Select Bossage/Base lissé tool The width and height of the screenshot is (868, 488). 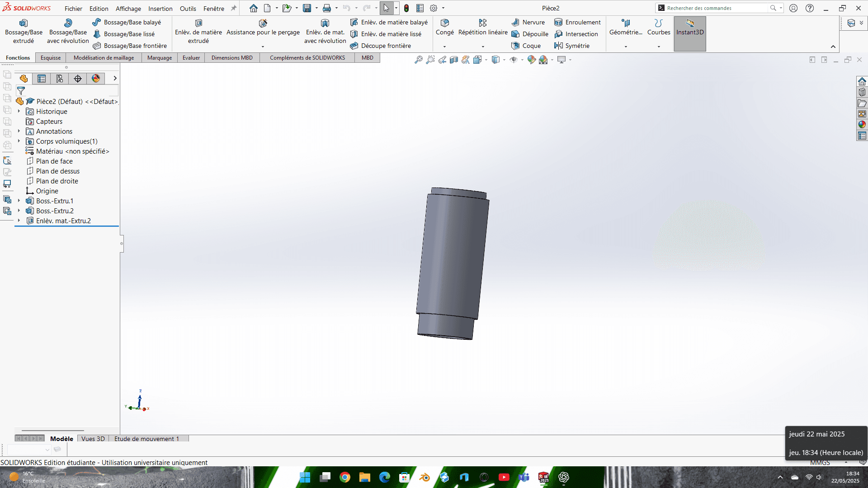click(123, 34)
